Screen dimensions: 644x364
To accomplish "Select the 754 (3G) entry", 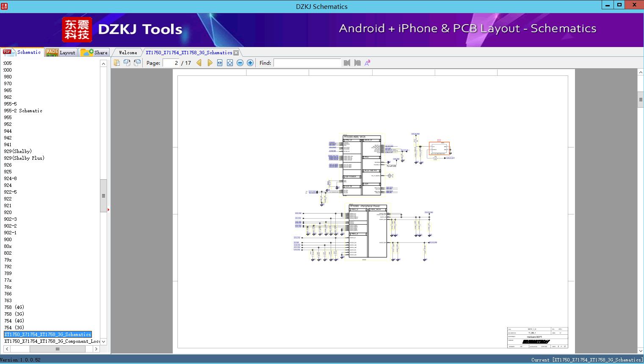I will pyautogui.click(x=14, y=328).
